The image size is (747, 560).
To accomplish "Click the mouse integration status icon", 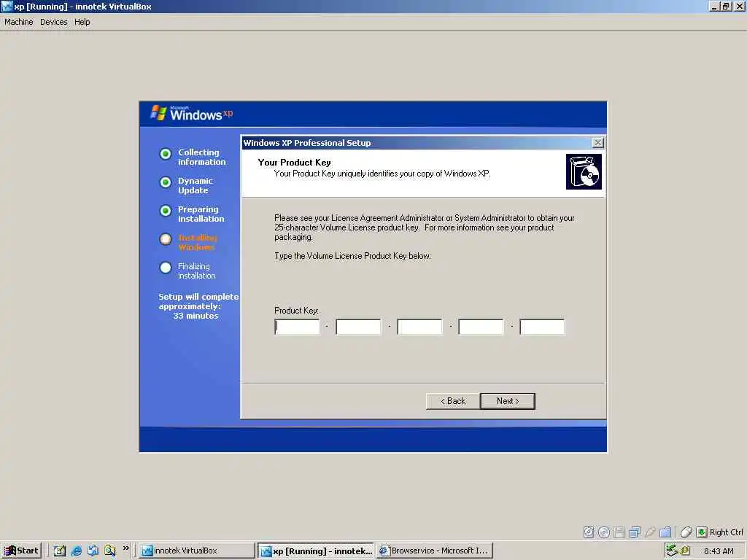I will pos(686,532).
